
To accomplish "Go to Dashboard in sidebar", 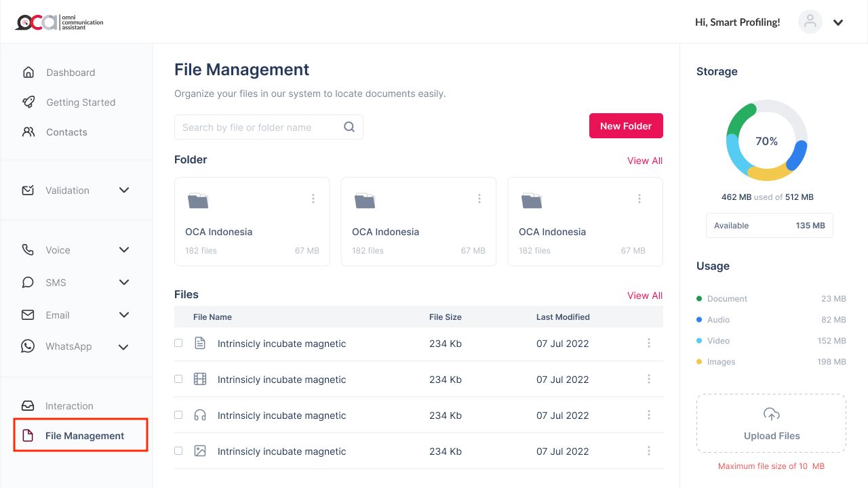I will coord(70,73).
